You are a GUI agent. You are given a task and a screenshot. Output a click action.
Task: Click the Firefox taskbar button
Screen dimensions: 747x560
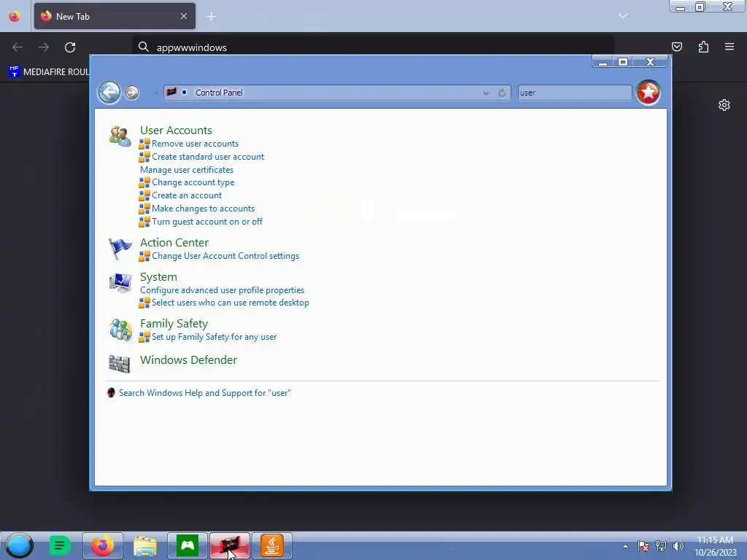[x=102, y=545]
